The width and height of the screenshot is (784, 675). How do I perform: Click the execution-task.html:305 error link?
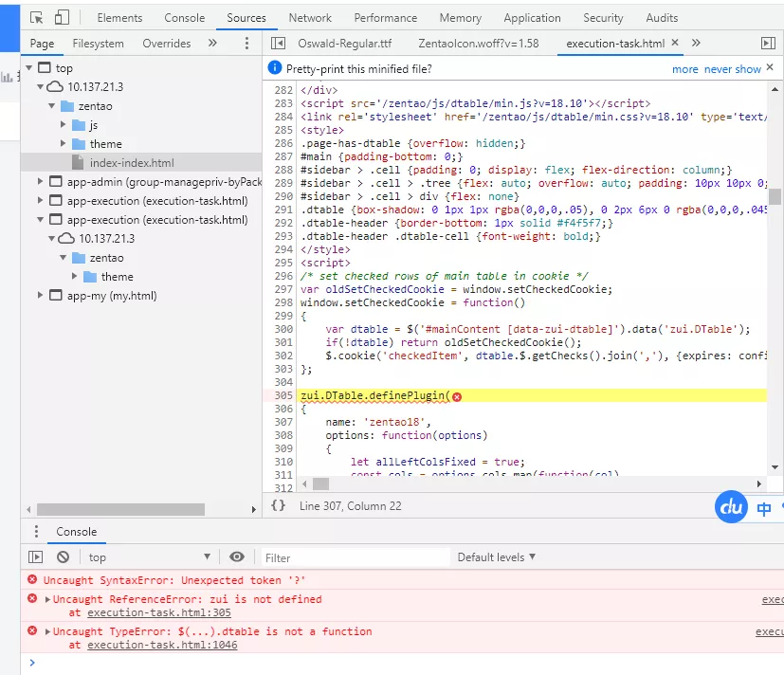(x=158, y=613)
